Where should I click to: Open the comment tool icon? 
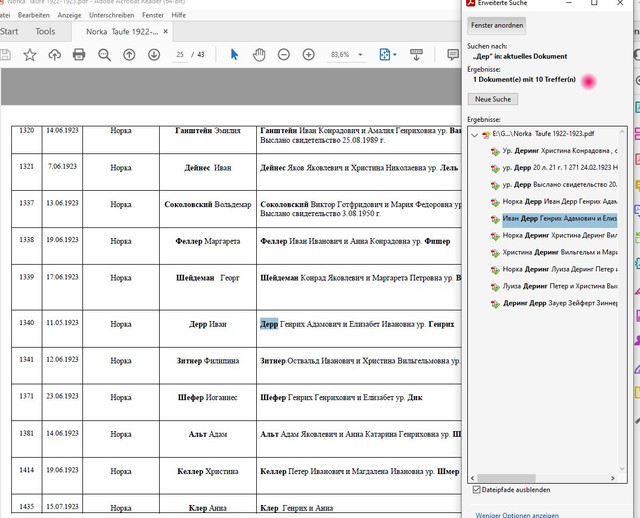(453, 55)
